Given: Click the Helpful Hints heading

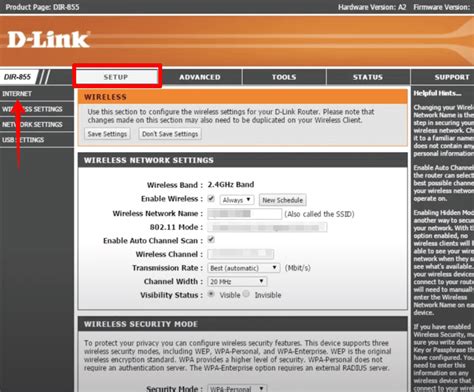Looking at the screenshot, I should click(x=437, y=93).
